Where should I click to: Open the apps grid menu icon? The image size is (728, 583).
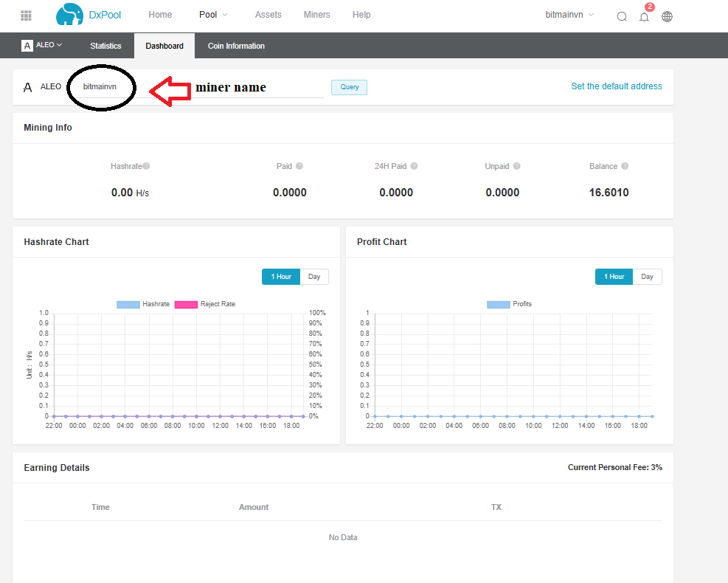(x=27, y=15)
